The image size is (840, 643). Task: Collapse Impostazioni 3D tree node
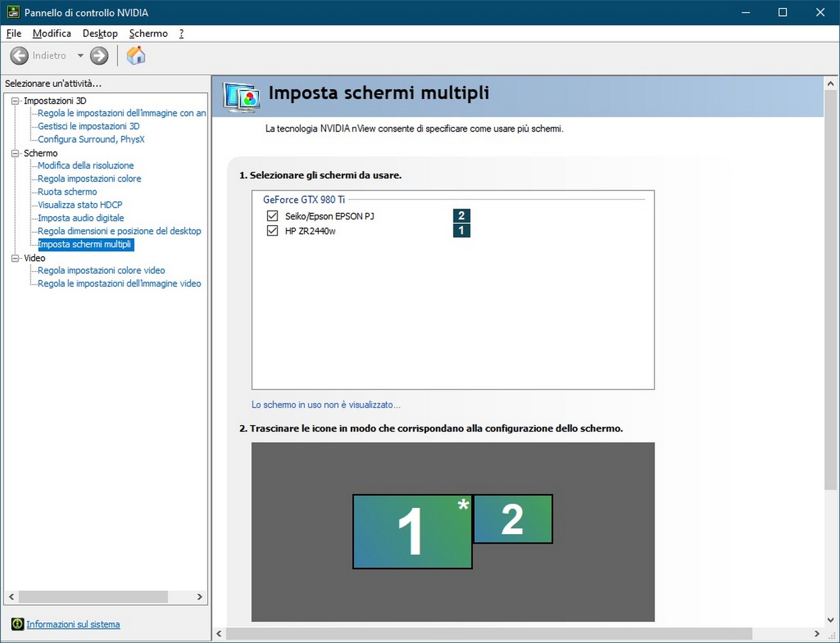(x=15, y=101)
